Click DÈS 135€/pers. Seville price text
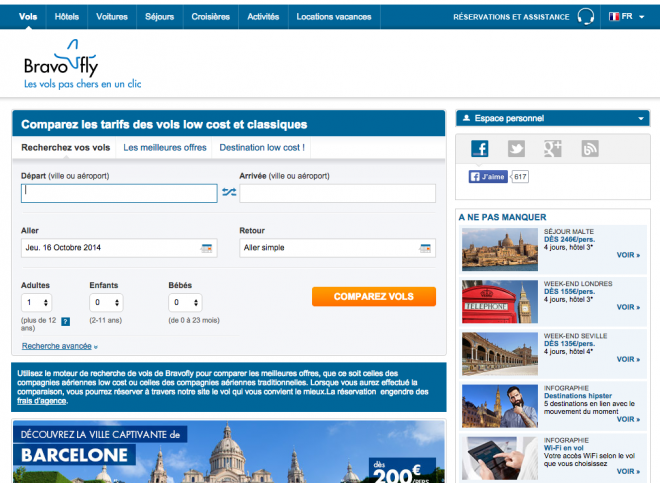The width and height of the screenshot is (660, 483). tap(569, 344)
